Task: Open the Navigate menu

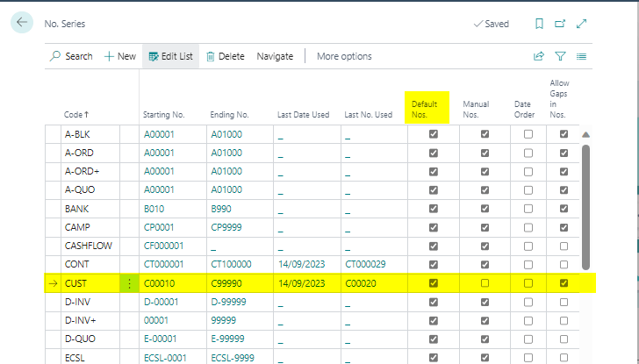Action: pyautogui.click(x=275, y=56)
